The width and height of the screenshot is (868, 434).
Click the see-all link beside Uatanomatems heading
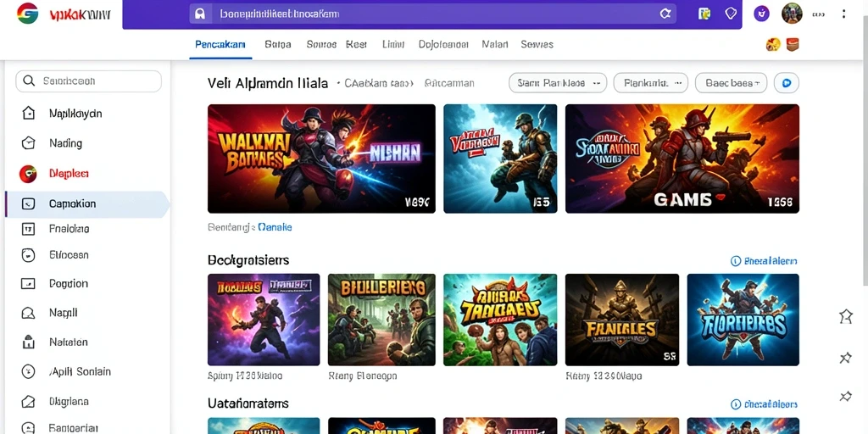pos(764,404)
